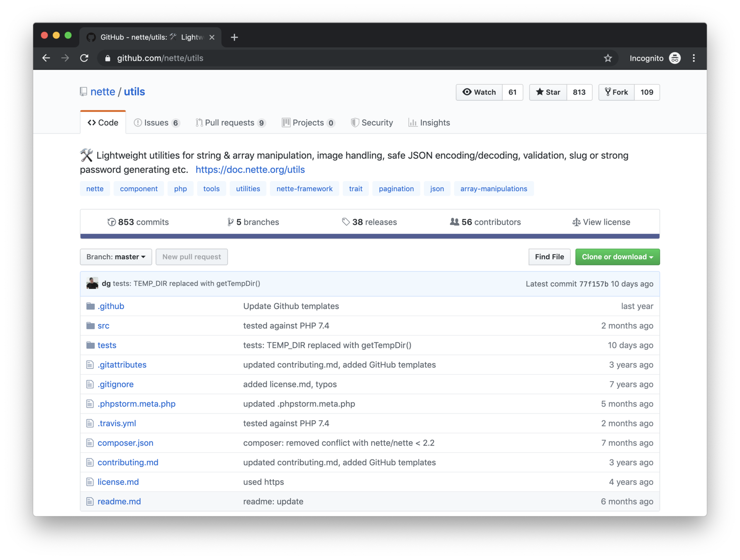Click the hammer and wrench emoji

click(x=86, y=156)
